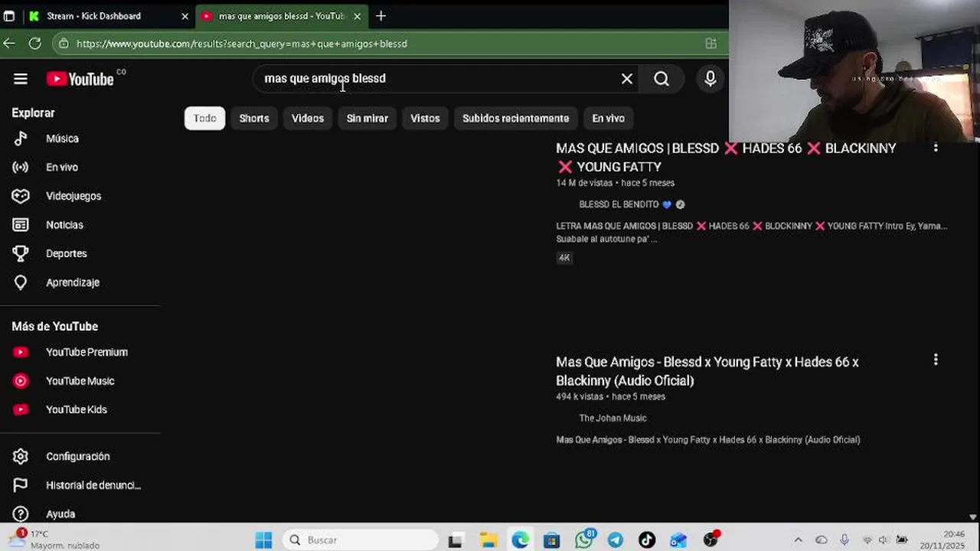This screenshot has width=980, height=551.
Task: Filter results by Sin mirar
Action: tap(367, 119)
